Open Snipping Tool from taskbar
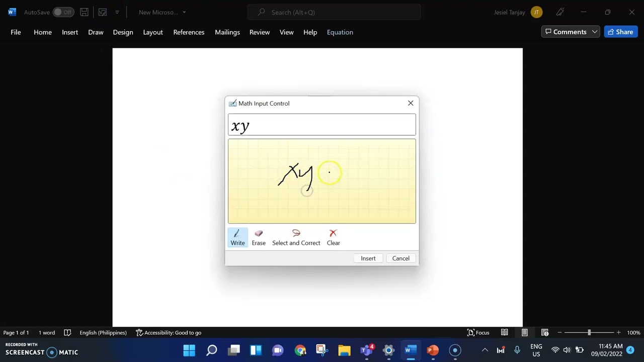Viewport: 644px width, 362px height. [x=322, y=350]
